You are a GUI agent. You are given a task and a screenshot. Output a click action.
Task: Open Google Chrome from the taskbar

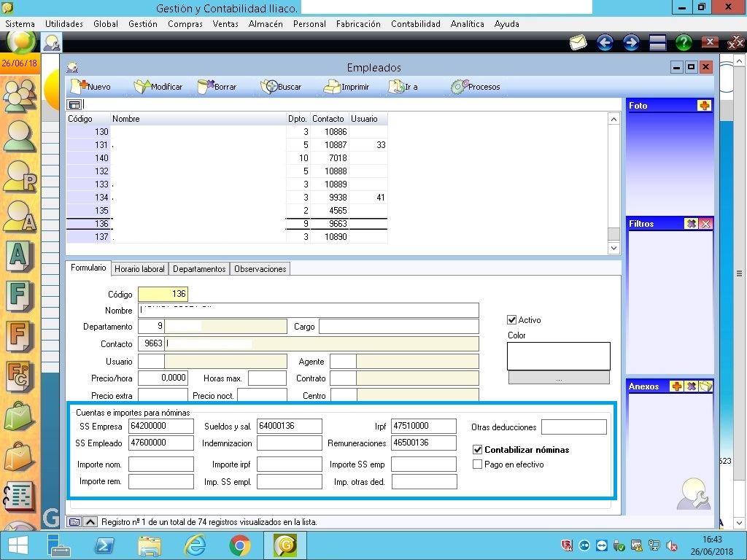tap(239, 545)
